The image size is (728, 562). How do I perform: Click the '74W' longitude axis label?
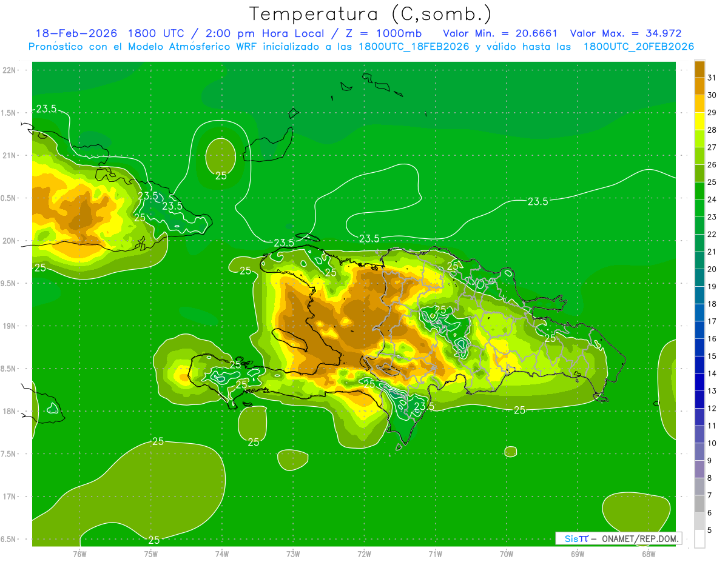(x=222, y=553)
